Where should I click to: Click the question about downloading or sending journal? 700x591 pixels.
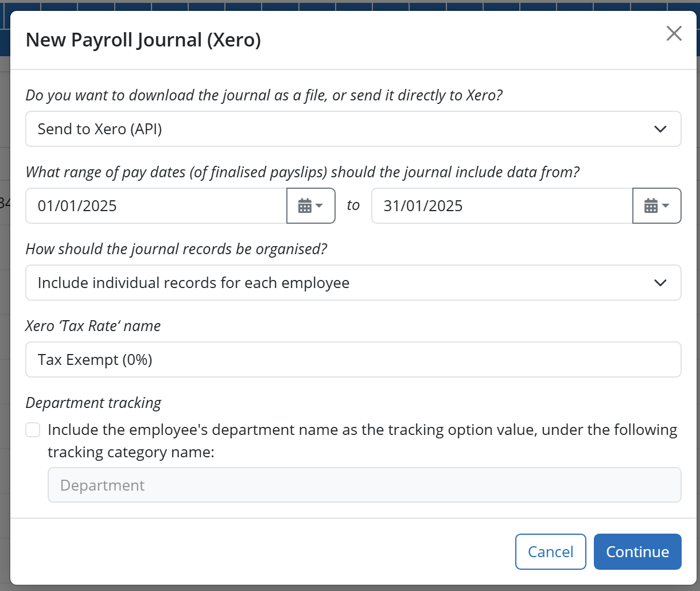[x=265, y=95]
